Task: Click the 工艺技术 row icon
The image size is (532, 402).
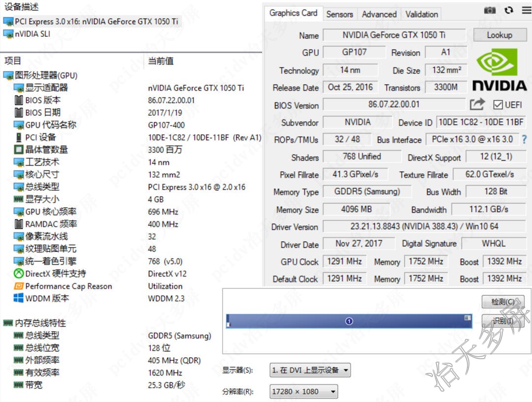Action: click(19, 162)
